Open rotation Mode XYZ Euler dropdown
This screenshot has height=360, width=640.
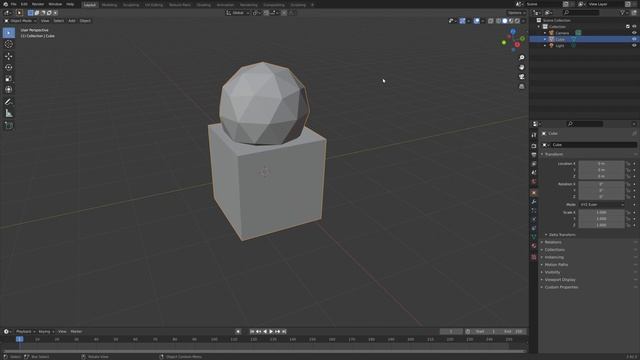[602, 204]
